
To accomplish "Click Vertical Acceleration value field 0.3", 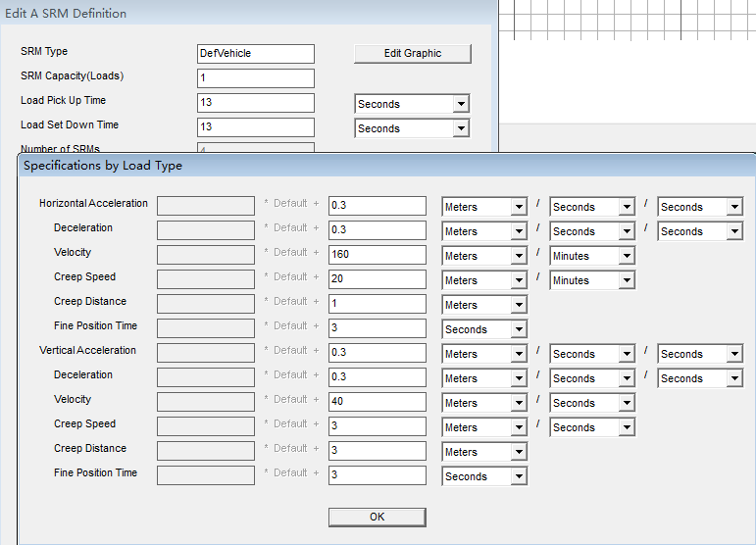I will coord(378,353).
